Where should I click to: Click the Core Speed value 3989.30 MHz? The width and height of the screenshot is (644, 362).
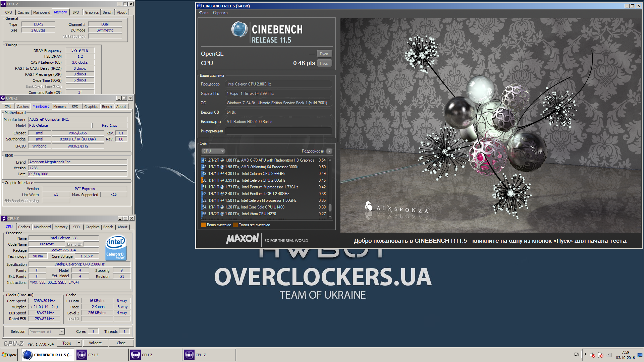44,301
